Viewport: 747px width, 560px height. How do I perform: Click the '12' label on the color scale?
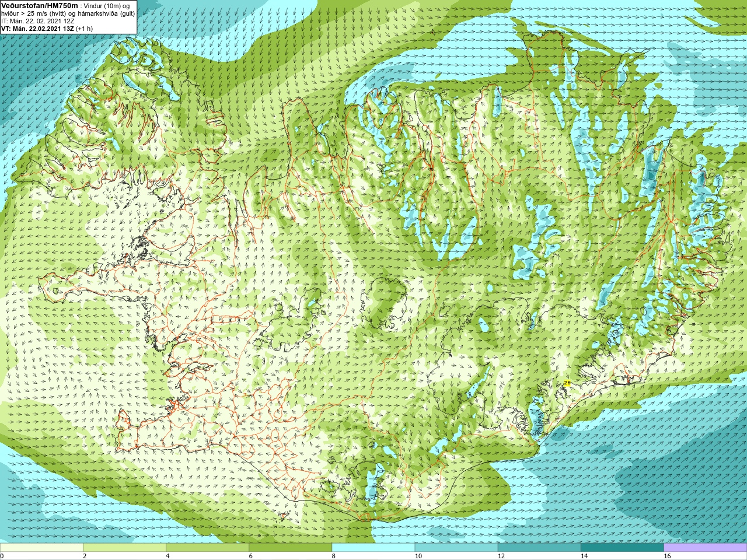point(501,556)
